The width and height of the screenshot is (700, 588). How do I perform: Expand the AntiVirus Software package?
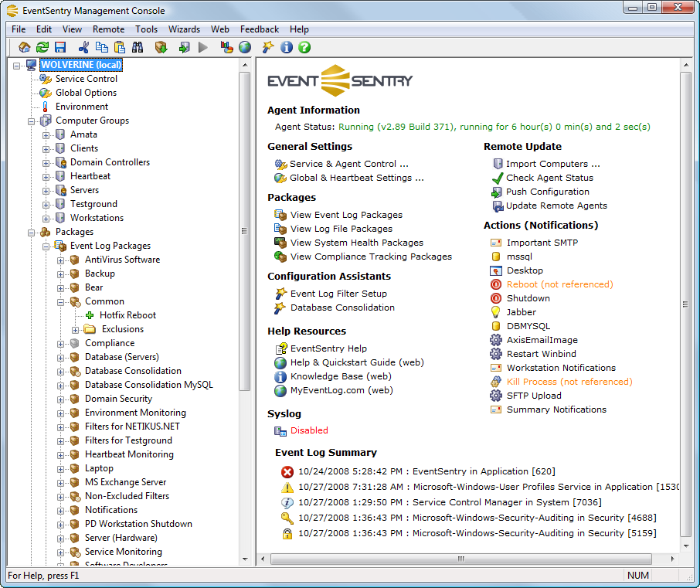pos(60,260)
